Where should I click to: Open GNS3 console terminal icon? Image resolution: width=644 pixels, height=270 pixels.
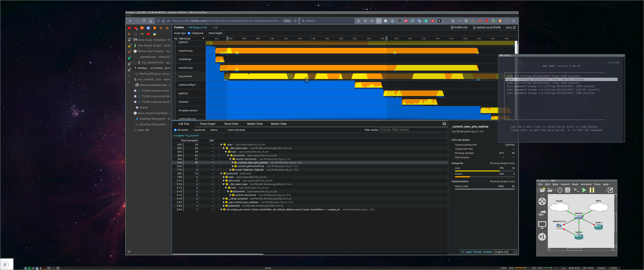click(x=576, y=190)
